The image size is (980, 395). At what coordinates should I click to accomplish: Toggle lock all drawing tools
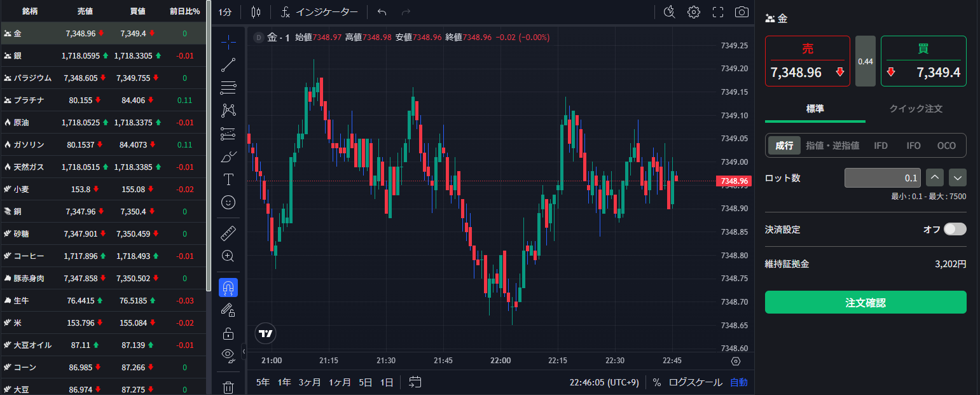click(x=228, y=333)
